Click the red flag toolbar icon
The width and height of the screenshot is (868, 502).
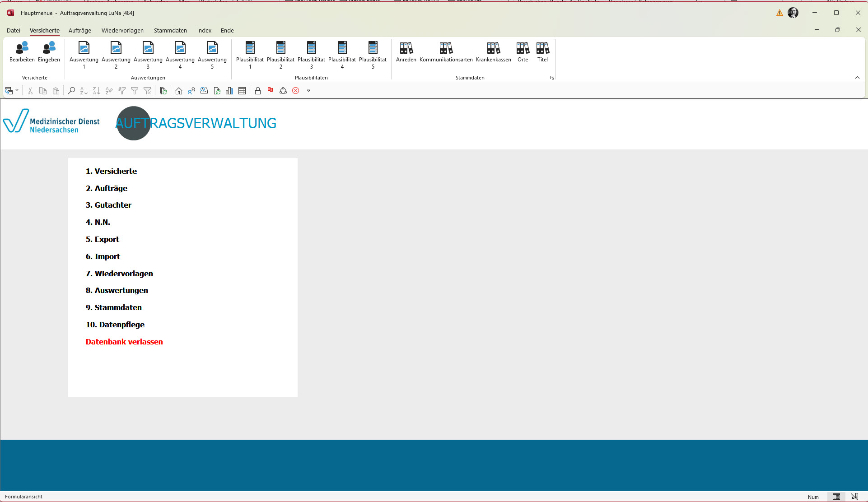270,91
